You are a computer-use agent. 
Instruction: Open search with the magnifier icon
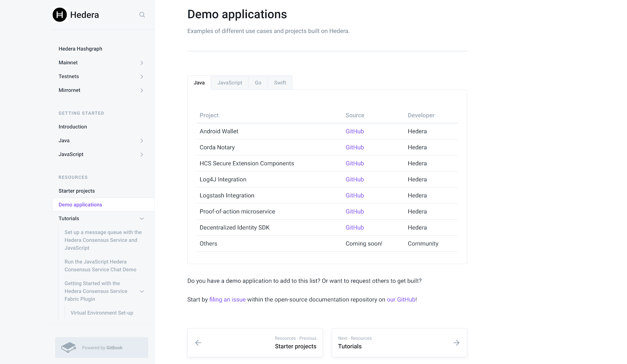(x=142, y=15)
